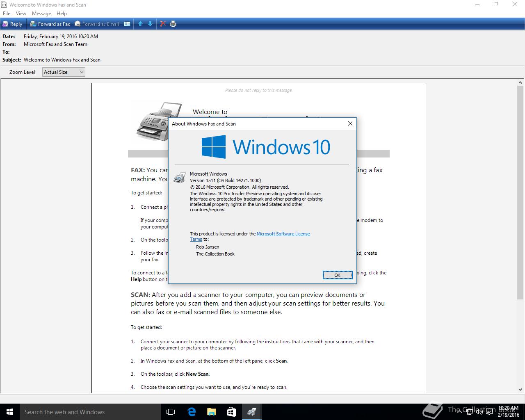Screen dimensions: 525x420
Task: Click the 'SCAN:' heading in the message
Action: [140, 295]
